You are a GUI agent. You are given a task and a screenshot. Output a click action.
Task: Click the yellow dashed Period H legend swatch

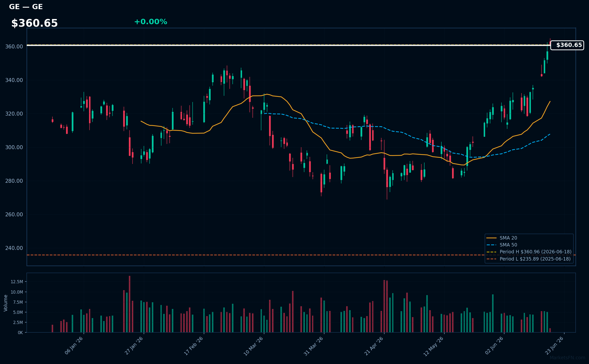coord(491,252)
